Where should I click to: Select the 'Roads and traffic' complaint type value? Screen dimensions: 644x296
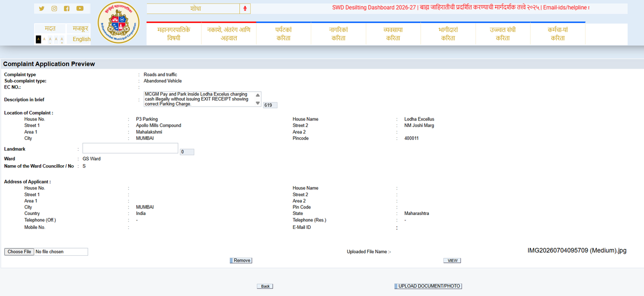pos(160,75)
